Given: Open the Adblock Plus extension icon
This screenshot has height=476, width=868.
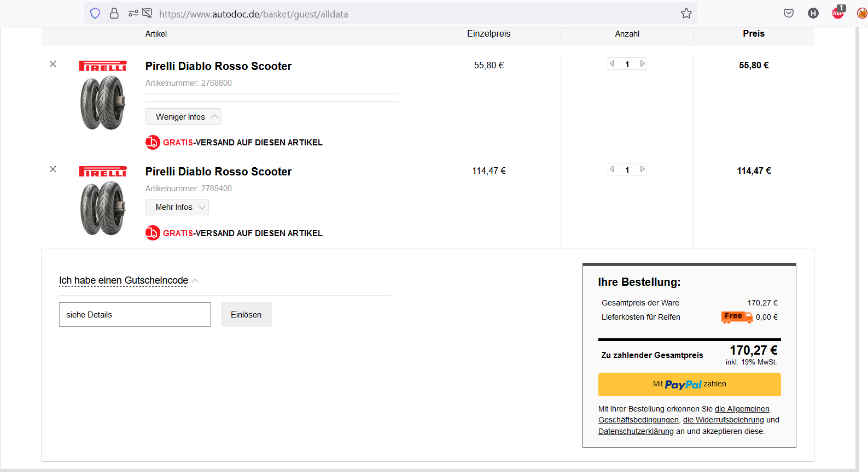Looking at the screenshot, I should pyautogui.click(x=838, y=13).
